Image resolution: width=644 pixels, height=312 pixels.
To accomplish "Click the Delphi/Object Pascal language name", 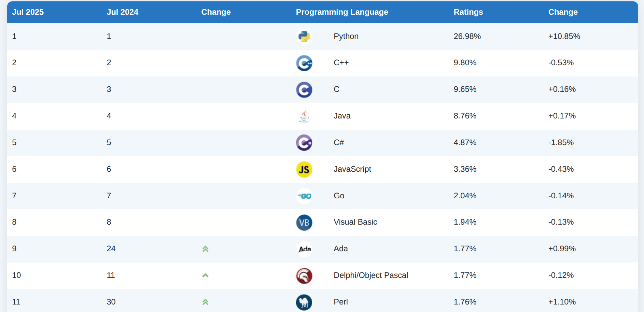I will pos(370,275).
